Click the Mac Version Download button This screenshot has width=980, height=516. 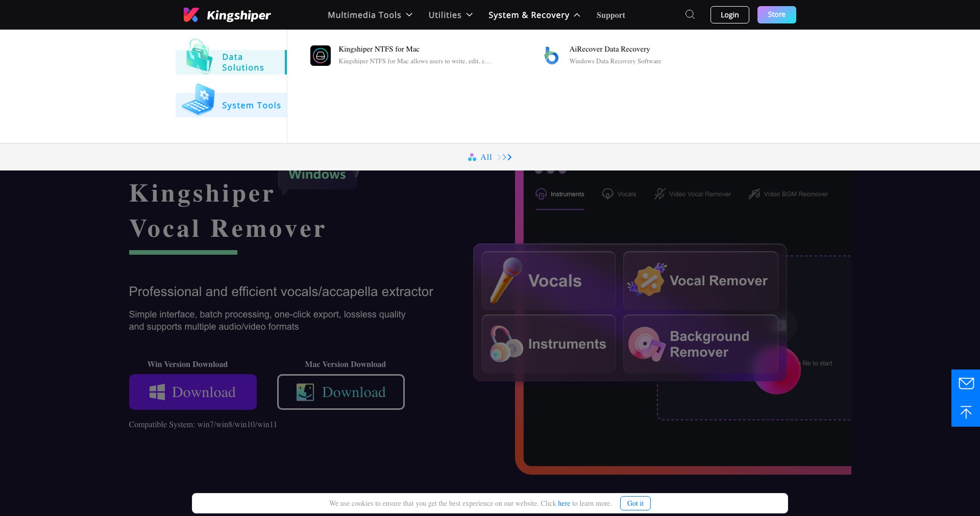click(340, 392)
